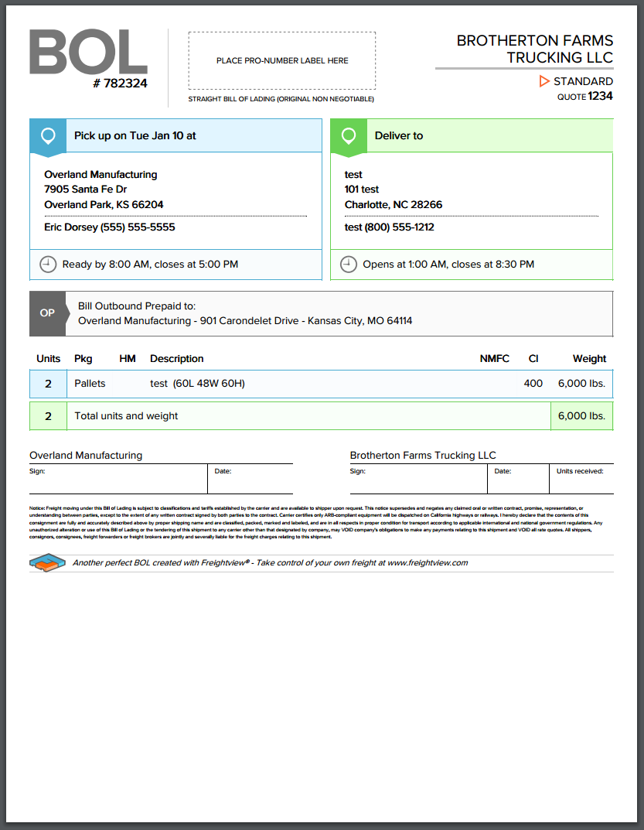This screenshot has height=830, width=644.
Task: Click the Pick up on Tue Jan 10 heading
Action: click(x=135, y=135)
